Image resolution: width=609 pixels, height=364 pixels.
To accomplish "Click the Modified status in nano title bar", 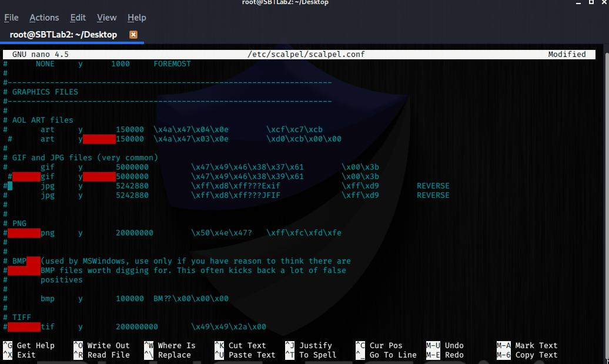I will pyautogui.click(x=567, y=55).
